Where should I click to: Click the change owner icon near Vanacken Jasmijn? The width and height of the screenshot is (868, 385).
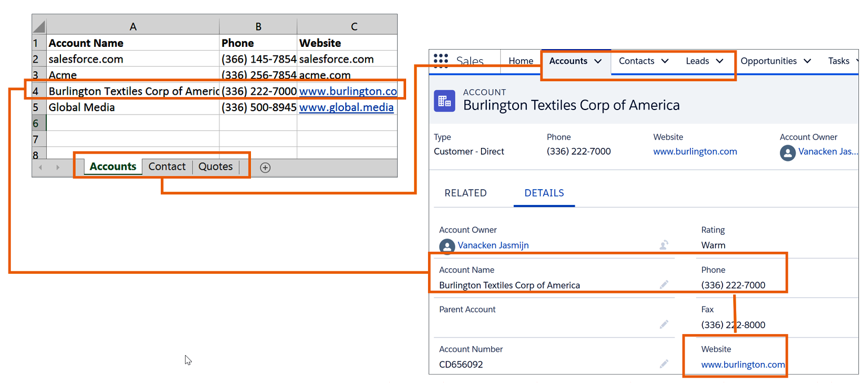(x=664, y=245)
